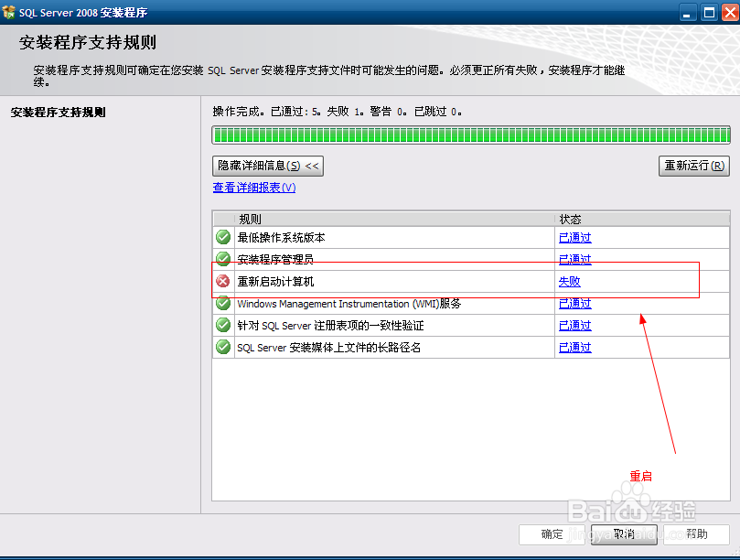Select the 安装程序管理员 rule text
Screen dimensions: 740x560
pos(275,259)
